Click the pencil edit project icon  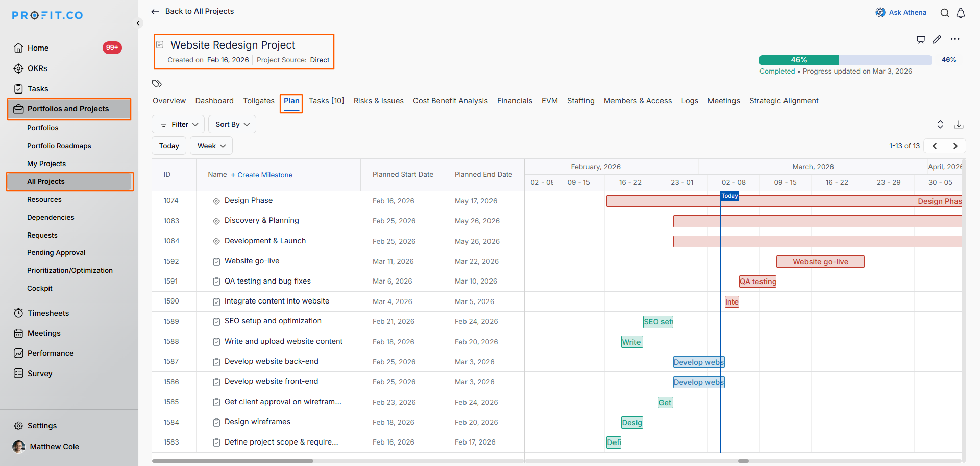tap(937, 39)
